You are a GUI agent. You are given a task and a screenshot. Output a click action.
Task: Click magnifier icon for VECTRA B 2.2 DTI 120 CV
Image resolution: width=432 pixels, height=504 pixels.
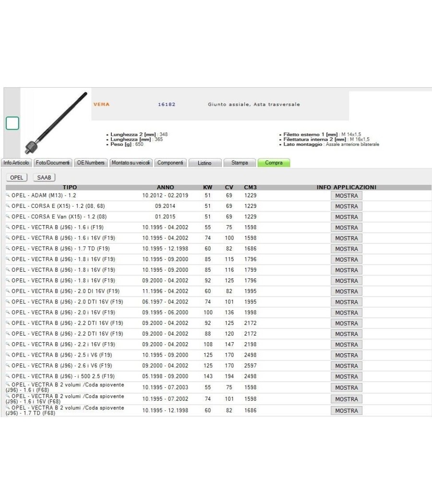(x=8, y=333)
